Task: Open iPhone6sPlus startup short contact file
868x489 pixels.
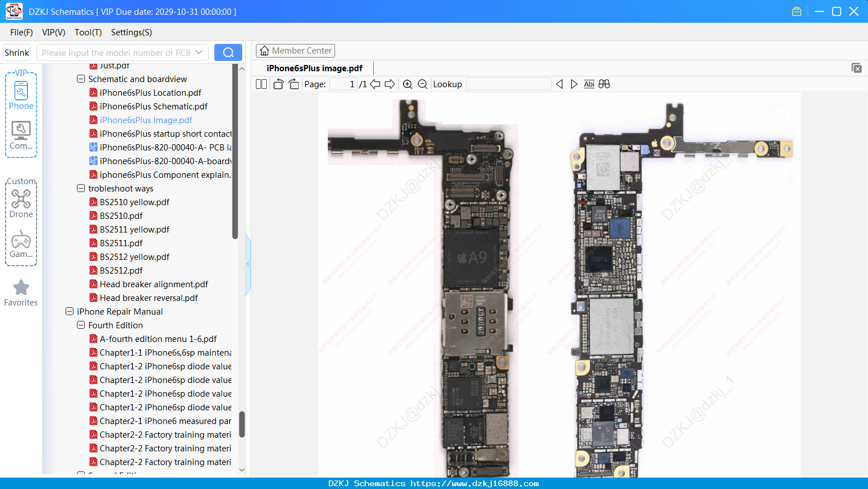Action: [x=161, y=134]
